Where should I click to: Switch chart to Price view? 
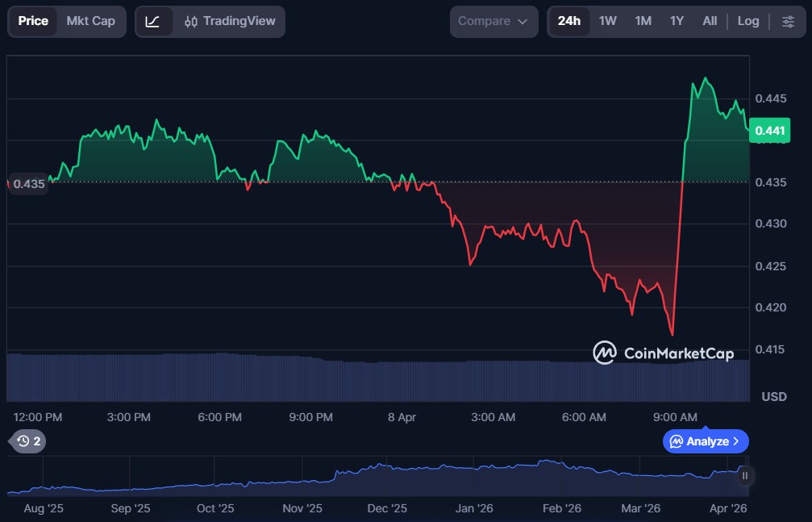pyautogui.click(x=33, y=21)
